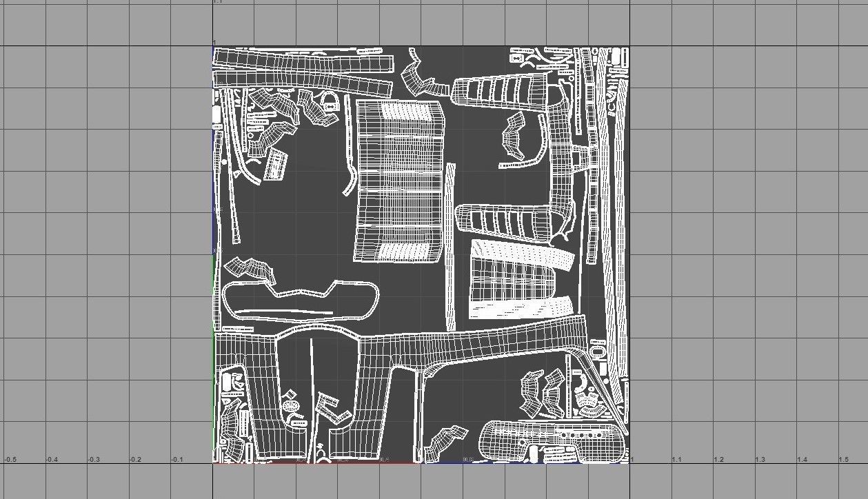The height and width of the screenshot is (499, 868).
Task: Click the -0.3 axis label
Action: point(94,459)
